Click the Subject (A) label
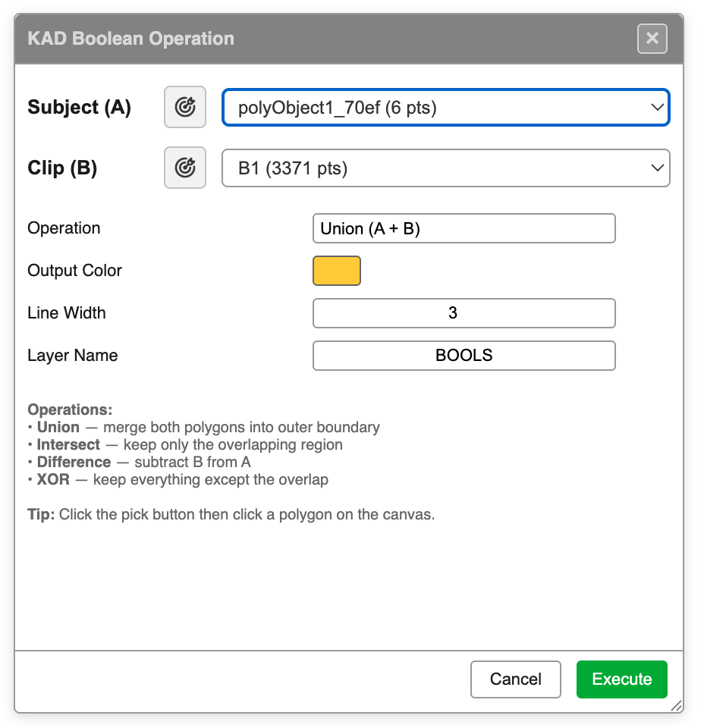 [x=79, y=107]
